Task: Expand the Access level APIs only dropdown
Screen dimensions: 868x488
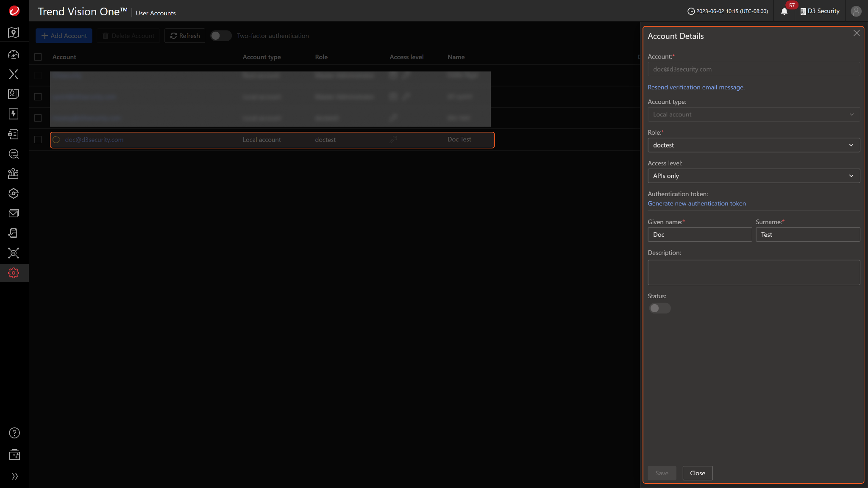Action: tap(753, 176)
